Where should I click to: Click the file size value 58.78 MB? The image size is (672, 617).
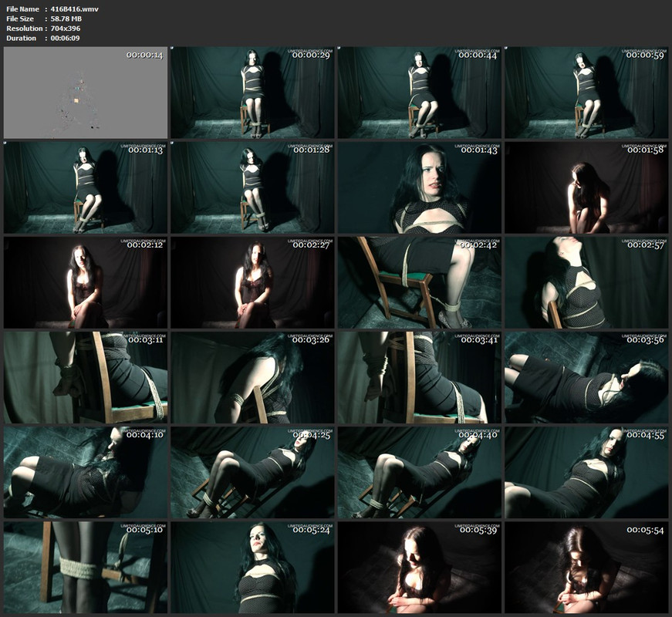pos(66,19)
